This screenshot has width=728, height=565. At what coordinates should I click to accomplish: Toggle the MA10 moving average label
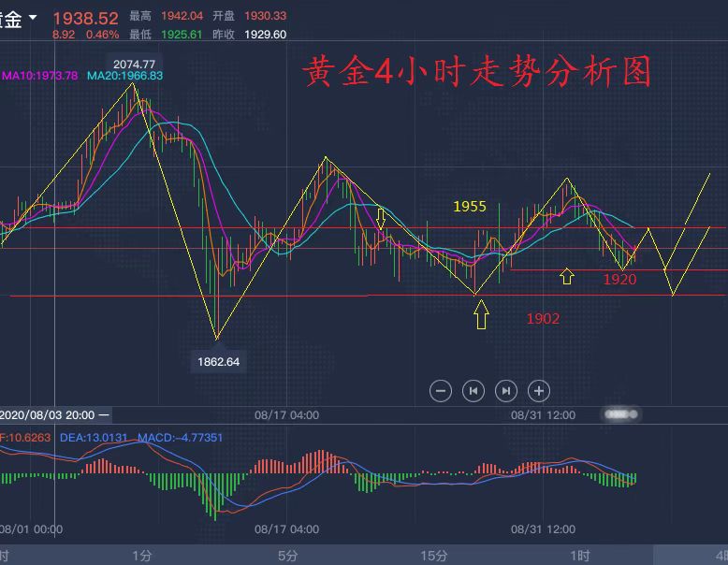point(40,75)
